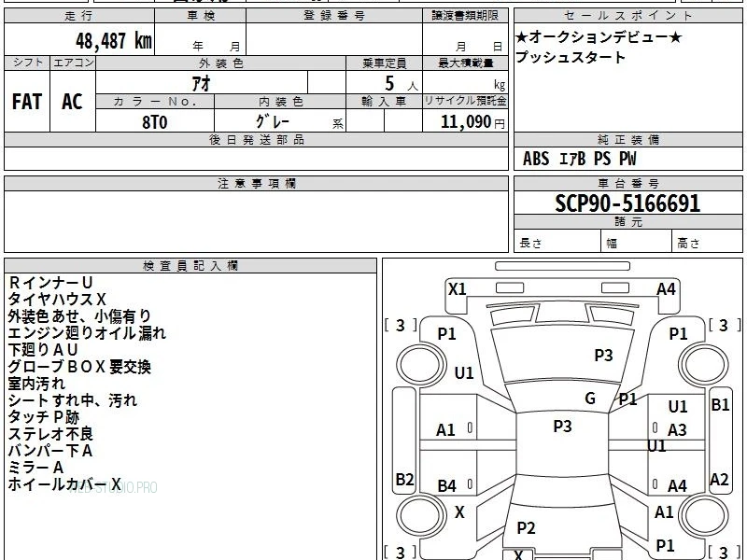747x560 pixels.
Task: Click the 長さ dimension cell
Action: point(557,242)
